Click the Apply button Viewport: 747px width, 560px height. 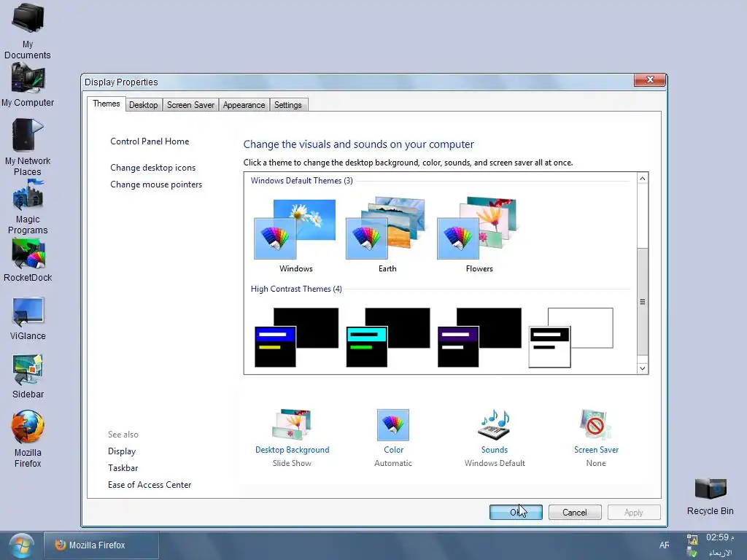coord(634,513)
